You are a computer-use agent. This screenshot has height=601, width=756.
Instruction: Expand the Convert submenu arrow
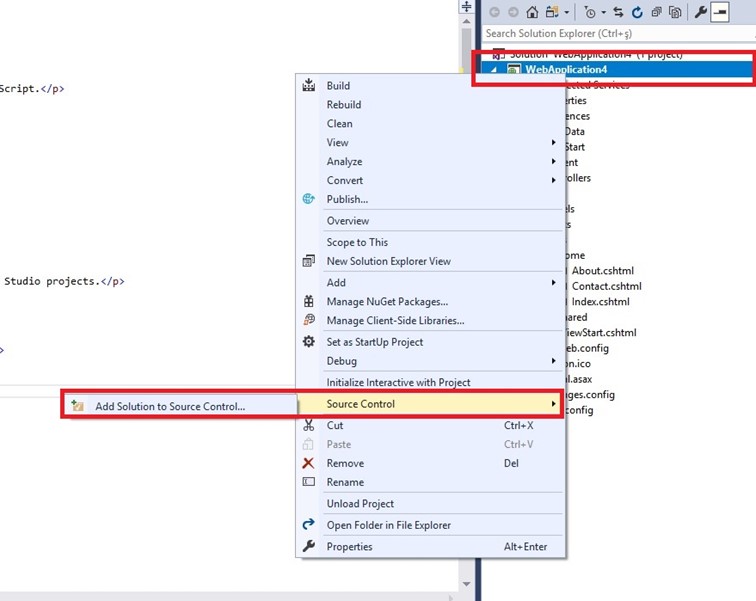click(x=554, y=180)
